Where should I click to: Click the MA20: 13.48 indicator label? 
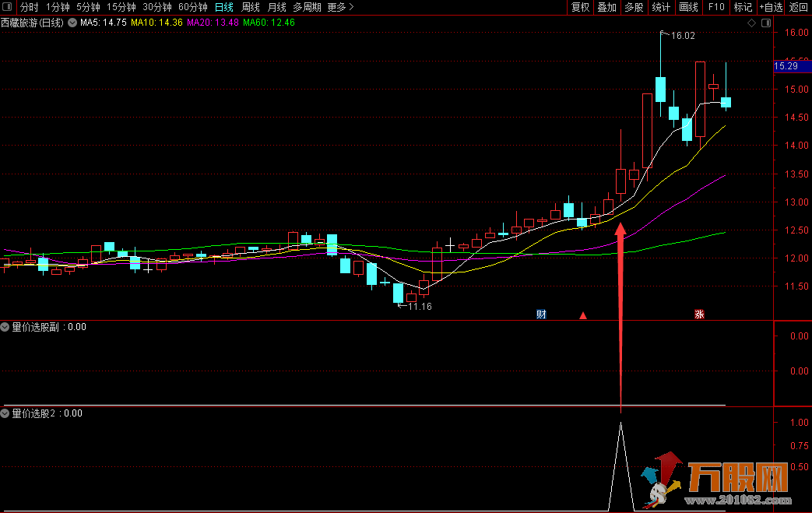point(213,23)
